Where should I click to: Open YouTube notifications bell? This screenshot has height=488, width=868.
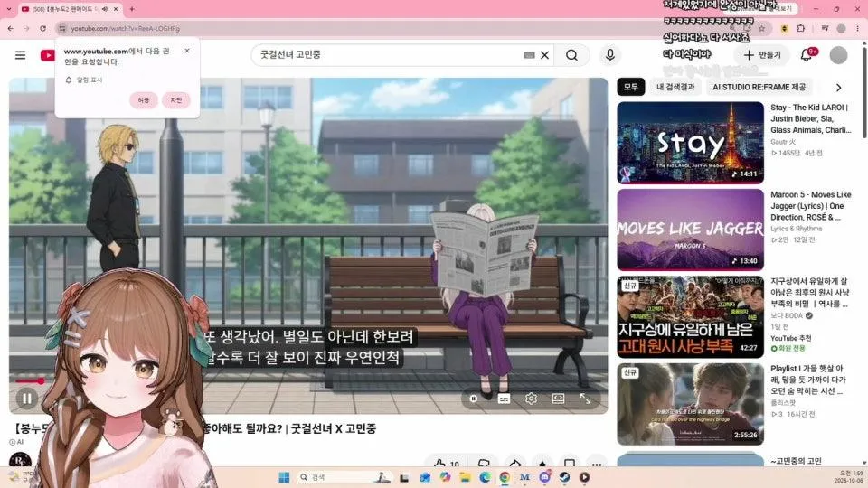807,55
